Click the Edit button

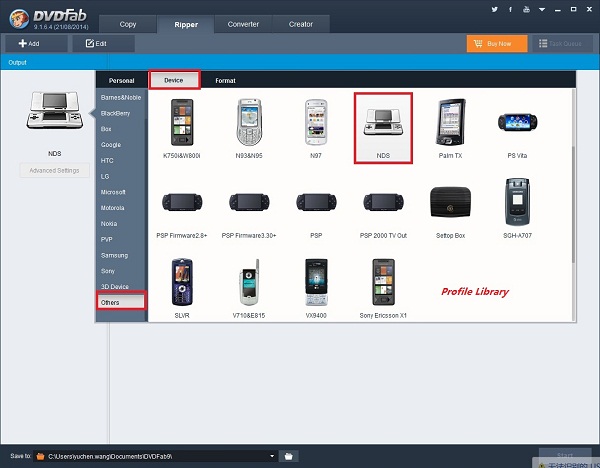(x=103, y=44)
